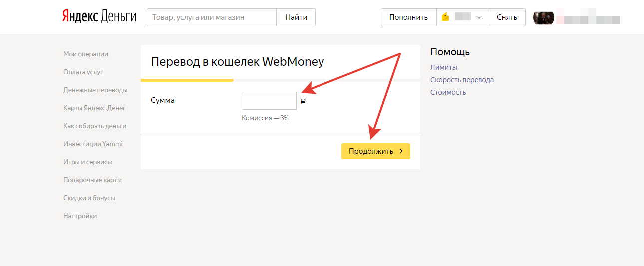
Task: Select Скидки и бонусы menu item
Action: coord(89,198)
